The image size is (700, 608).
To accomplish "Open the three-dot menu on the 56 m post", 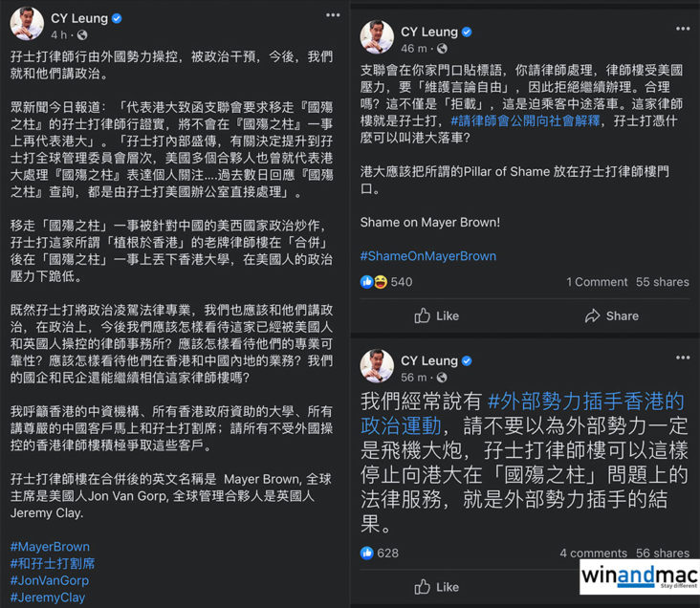I will (683, 358).
